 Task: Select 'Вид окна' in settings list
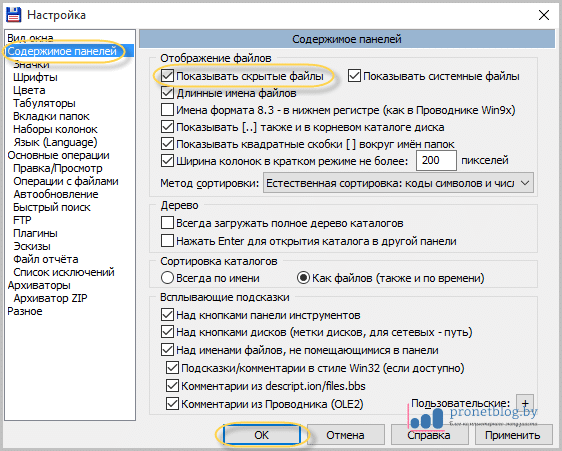[30, 38]
